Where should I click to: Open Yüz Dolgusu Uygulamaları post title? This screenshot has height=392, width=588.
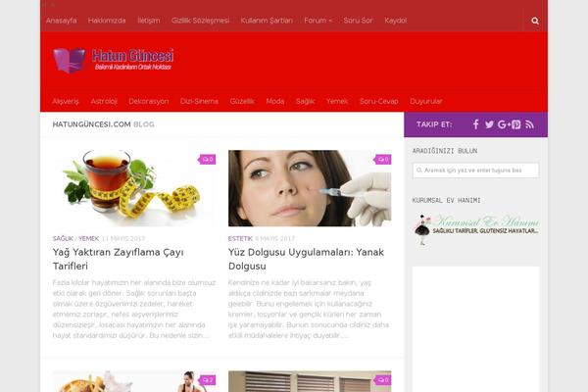(x=306, y=259)
